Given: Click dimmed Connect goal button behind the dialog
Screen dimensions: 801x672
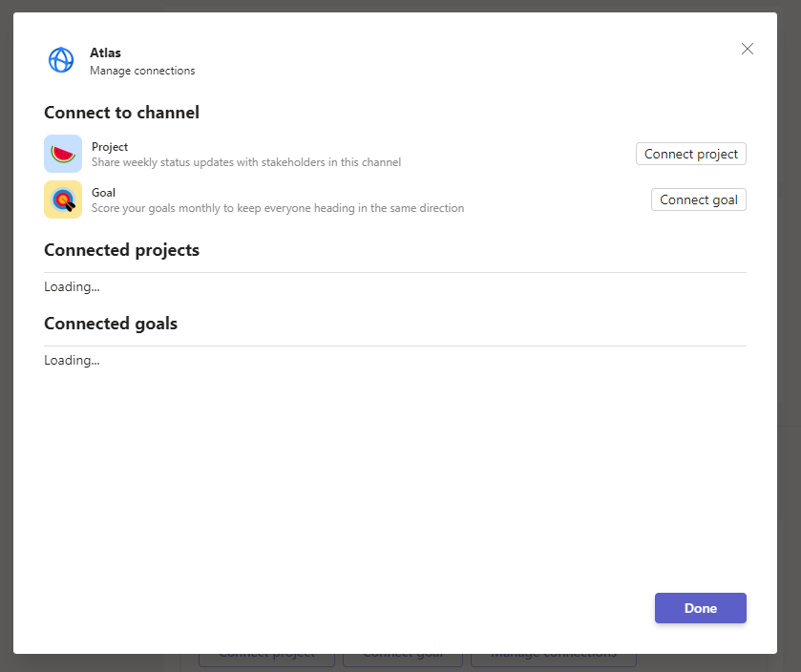Looking at the screenshot, I should pos(402,659).
